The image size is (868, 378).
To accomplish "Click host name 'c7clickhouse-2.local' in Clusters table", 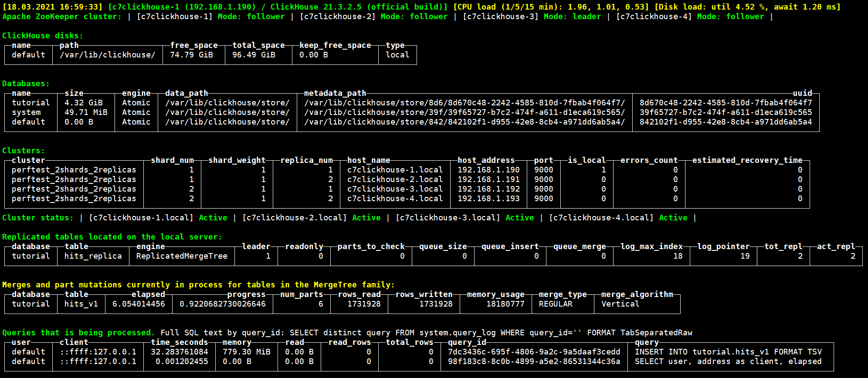I will pyautogui.click(x=395, y=179).
